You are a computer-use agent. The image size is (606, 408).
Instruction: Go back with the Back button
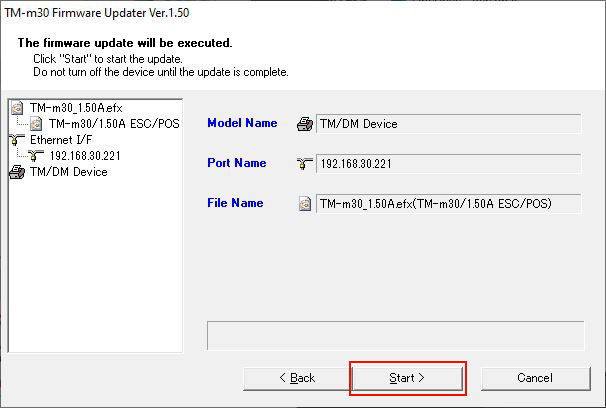point(295,378)
